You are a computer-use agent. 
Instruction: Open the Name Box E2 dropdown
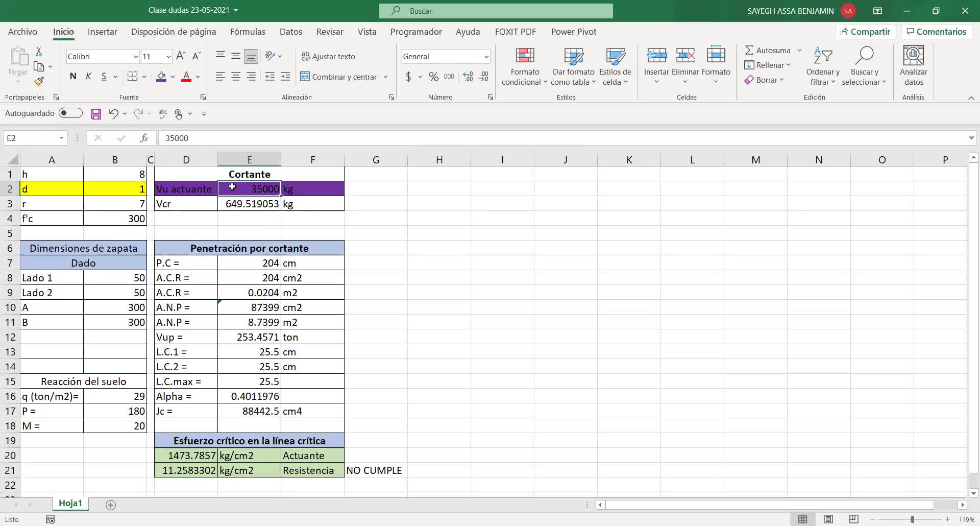61,138
